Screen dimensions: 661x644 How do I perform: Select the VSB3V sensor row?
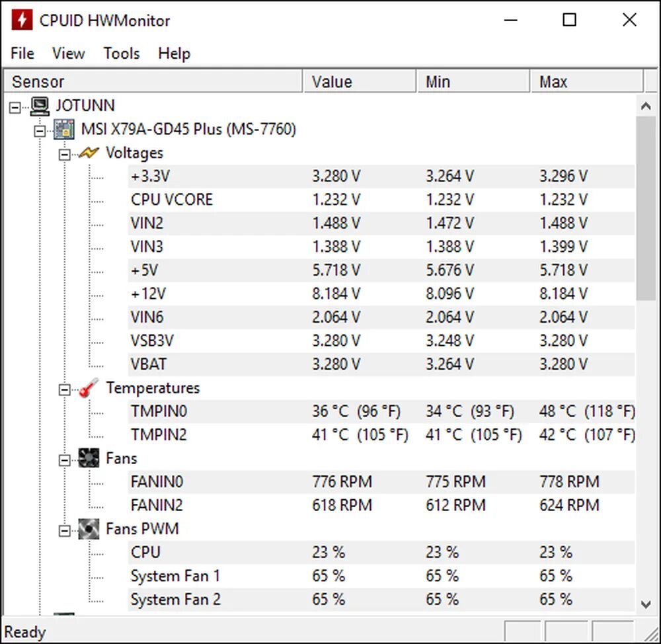(x=381, y=341)
